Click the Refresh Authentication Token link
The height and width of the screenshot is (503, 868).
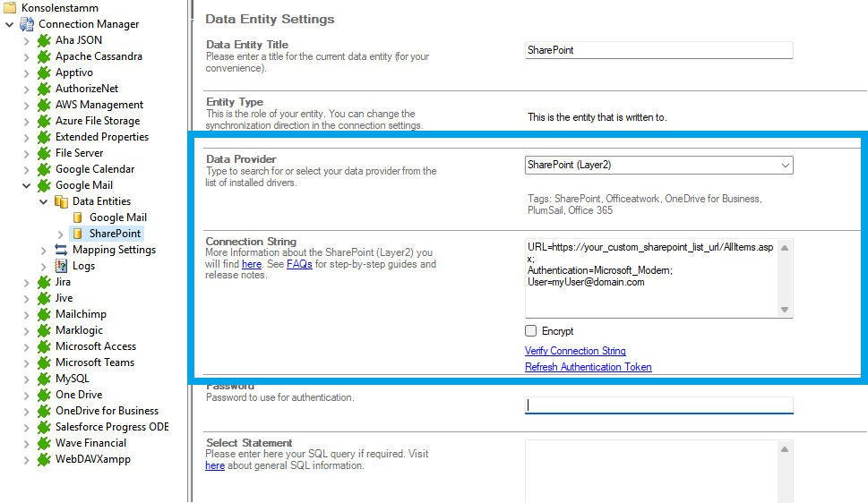588,367
